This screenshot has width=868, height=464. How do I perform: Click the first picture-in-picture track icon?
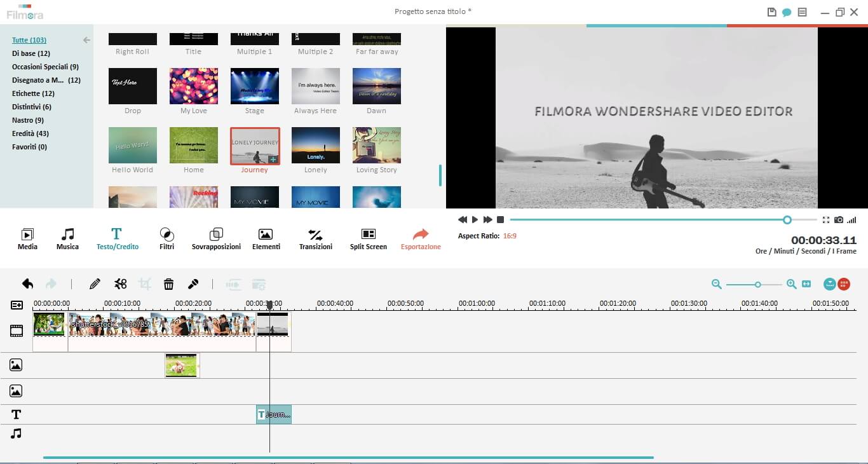coord(16,365)
